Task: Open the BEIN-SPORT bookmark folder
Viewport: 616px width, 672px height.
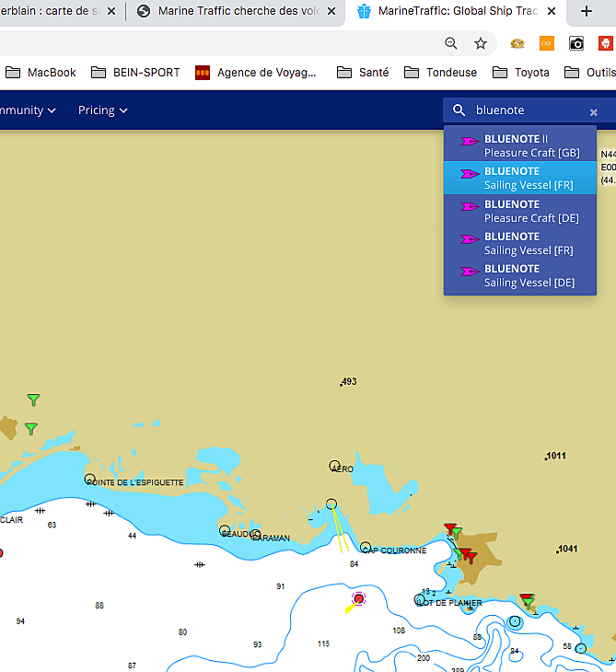Action: pyautogui.click(x=135, y=73)
